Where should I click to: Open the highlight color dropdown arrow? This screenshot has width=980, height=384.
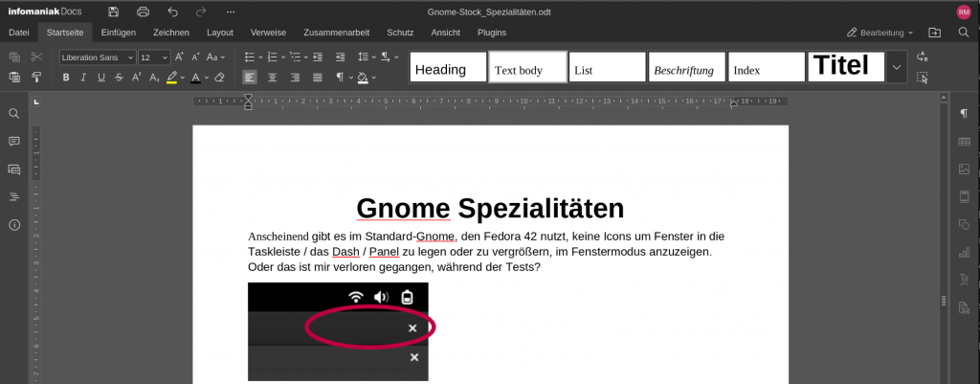[x=183, y=78]
